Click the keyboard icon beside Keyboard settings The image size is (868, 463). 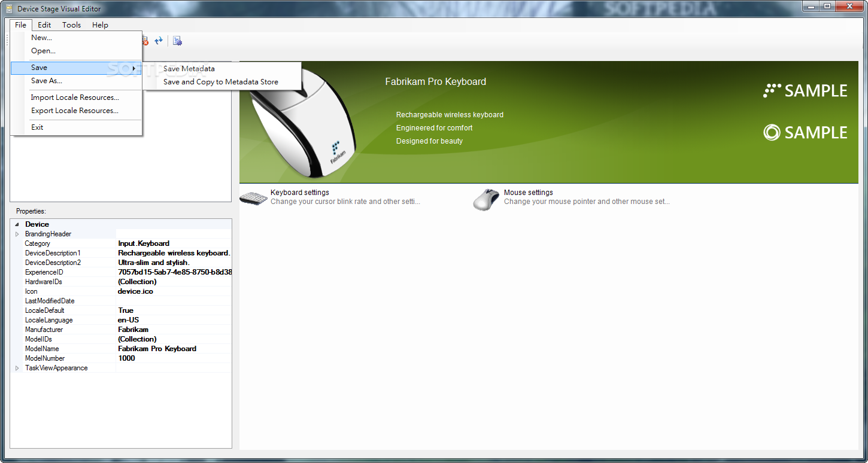(x=254, y=199)
